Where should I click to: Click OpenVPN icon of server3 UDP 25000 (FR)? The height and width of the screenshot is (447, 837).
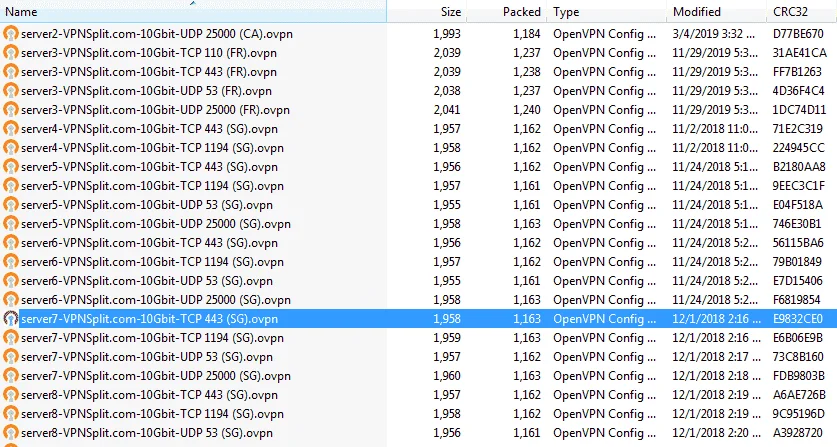point(11,110)
